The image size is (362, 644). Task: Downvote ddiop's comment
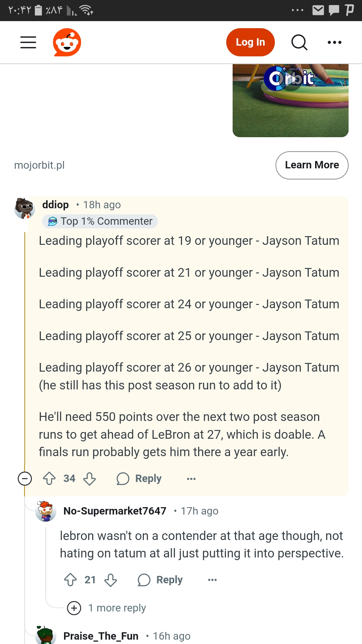(x=89, y=479)
